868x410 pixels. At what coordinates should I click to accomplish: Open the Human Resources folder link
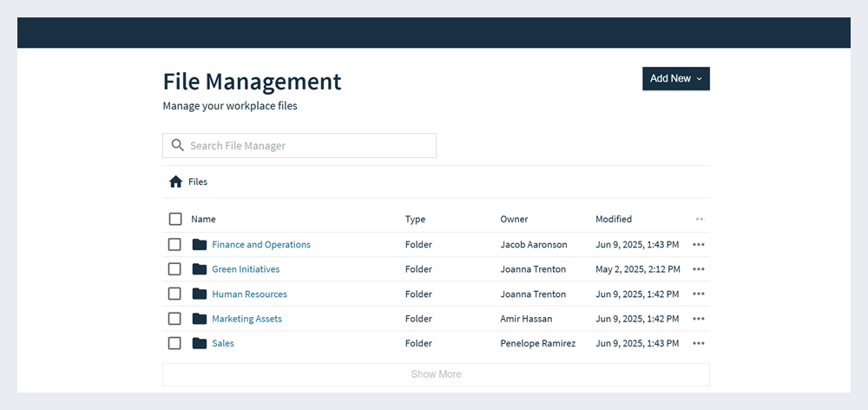click(x=249, y=294)
